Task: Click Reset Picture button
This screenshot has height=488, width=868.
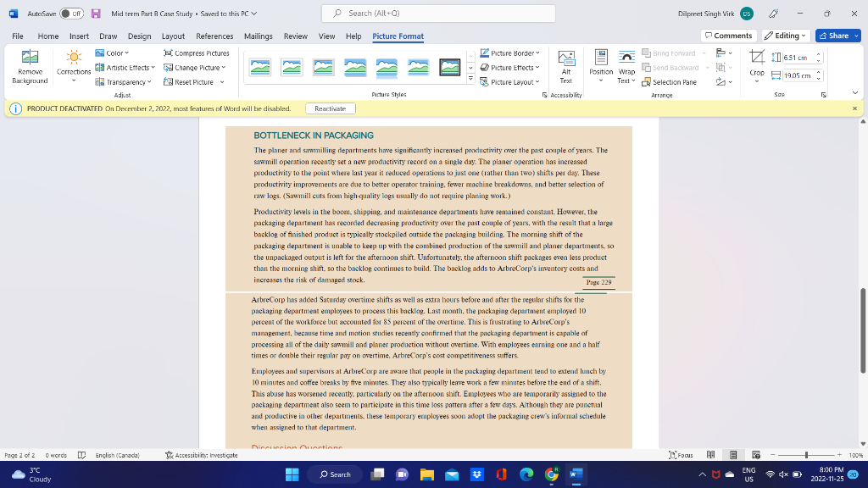Action: [x=189, y=82]
